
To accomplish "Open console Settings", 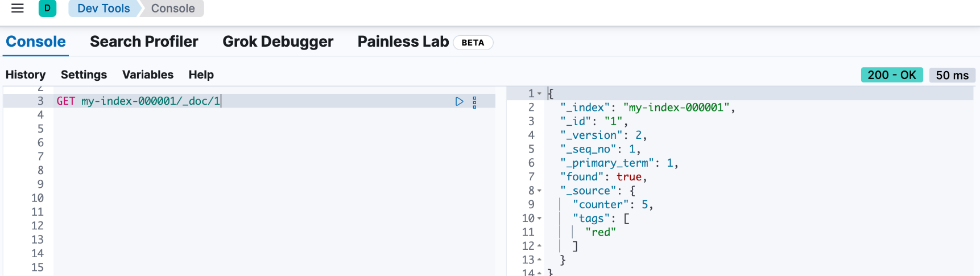I will point(84,75).
